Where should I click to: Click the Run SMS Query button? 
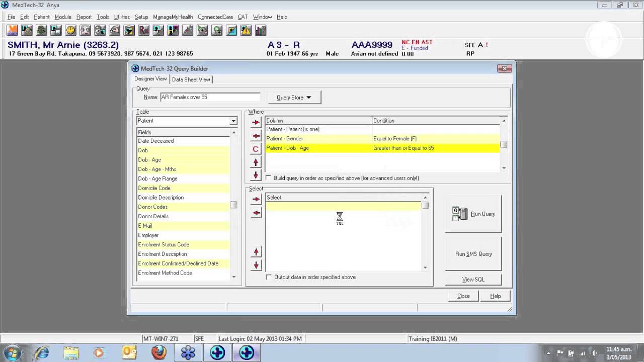[473, 254]
